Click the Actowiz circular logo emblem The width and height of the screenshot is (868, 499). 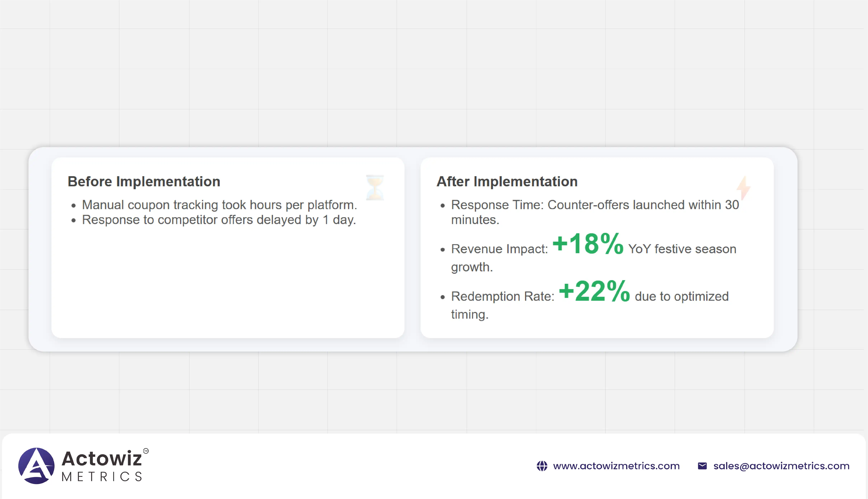coord(36,466)
